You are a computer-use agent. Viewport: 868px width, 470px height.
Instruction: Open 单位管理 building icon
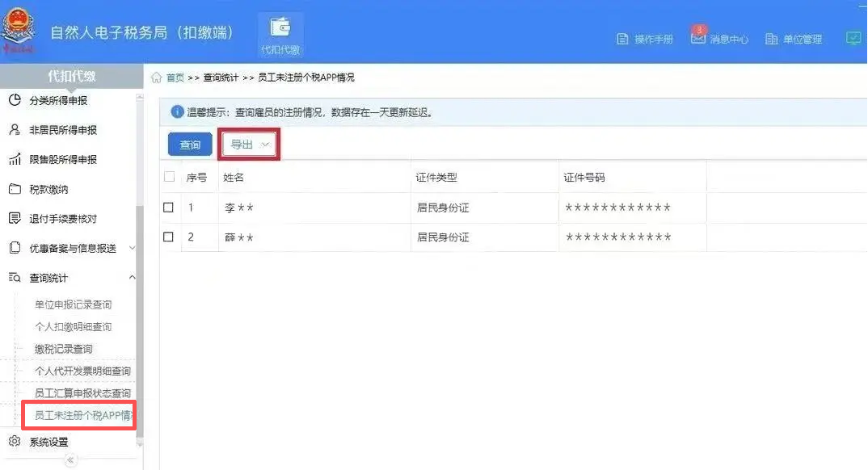click(x=771, y=39)
